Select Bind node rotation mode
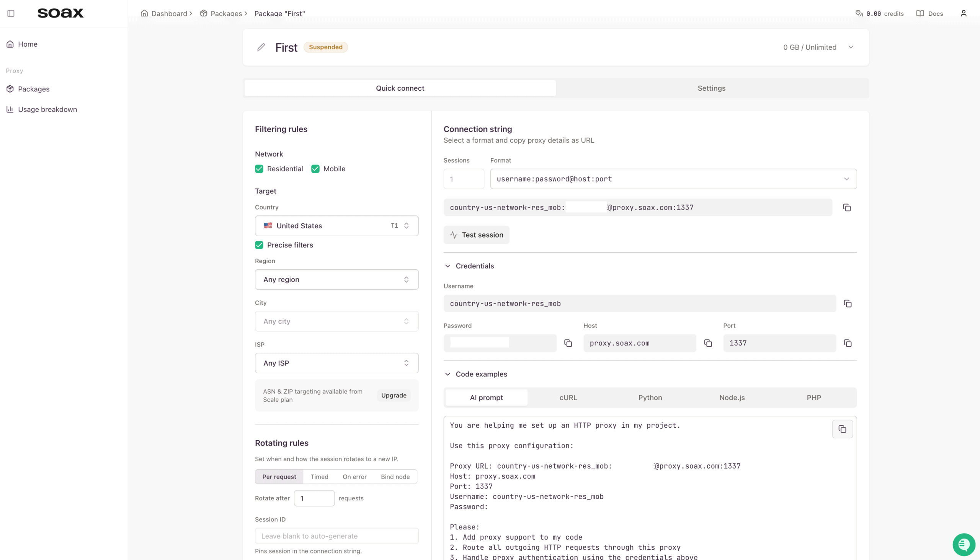 (x=395, y=477)
